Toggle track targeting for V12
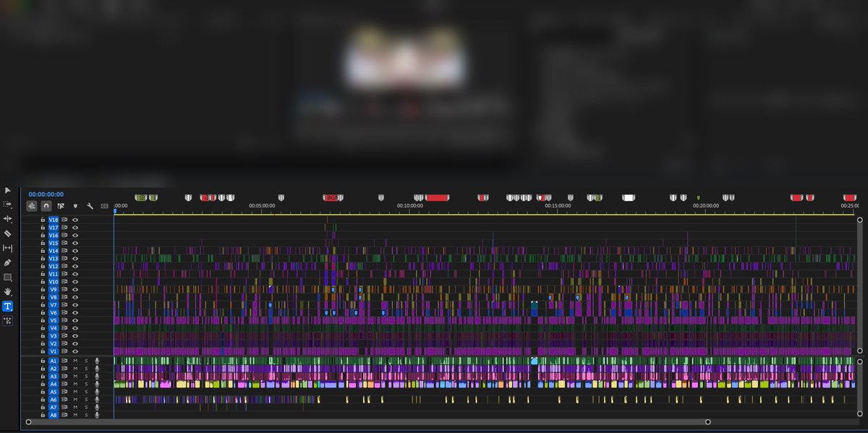 click(54, 266)
